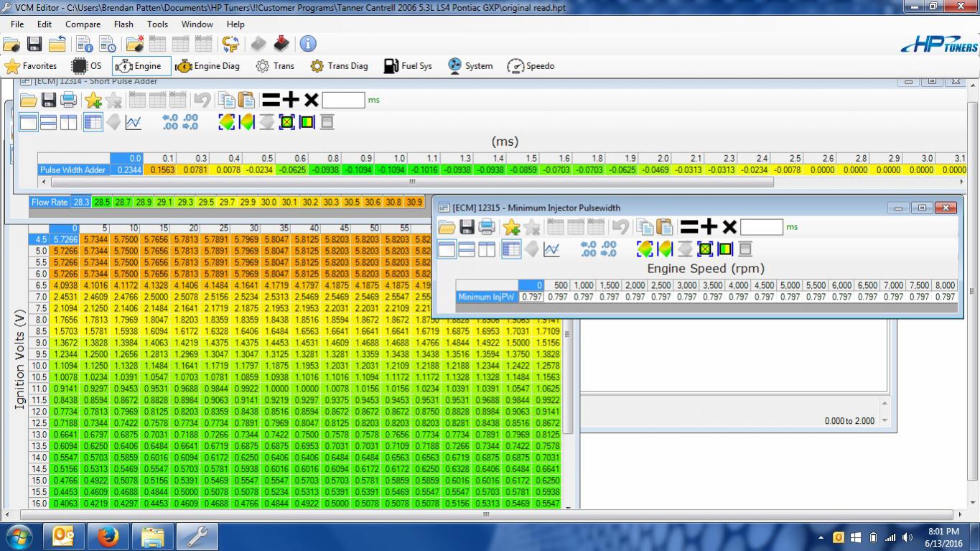
Task: Click the file information icon in main toolbar
Action: coord(85,44)
